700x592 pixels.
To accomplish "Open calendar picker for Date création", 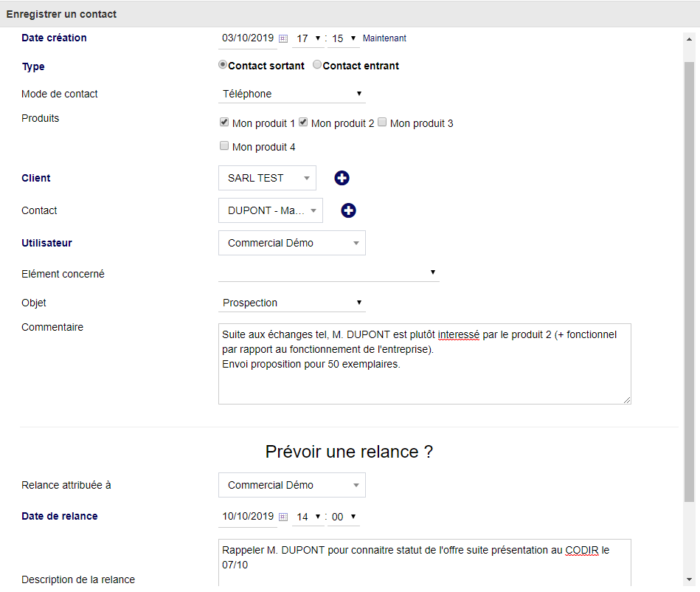I will (283, 38).
